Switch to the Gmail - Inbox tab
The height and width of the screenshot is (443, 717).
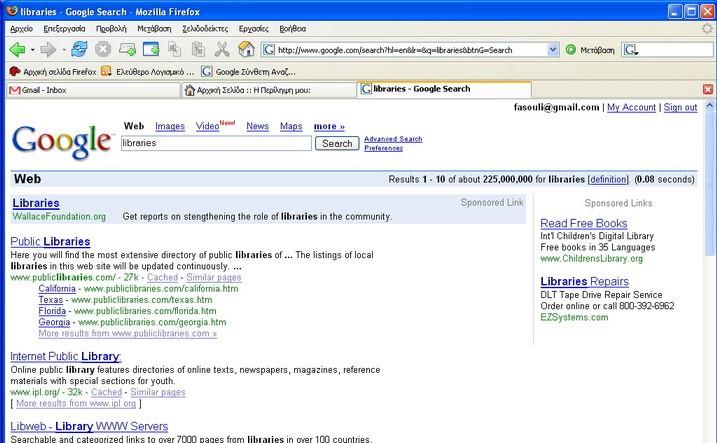pyautogui.click(x=93, y=90)
